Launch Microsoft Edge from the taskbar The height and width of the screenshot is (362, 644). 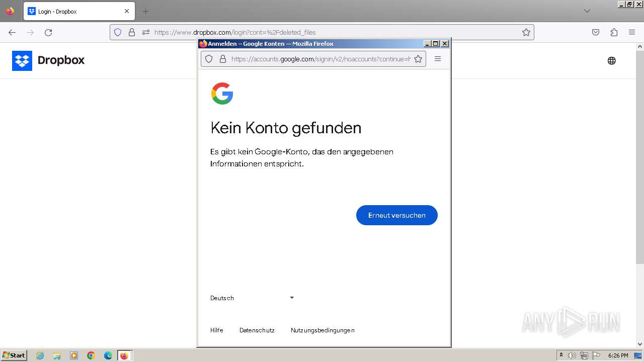click(108, 355)
